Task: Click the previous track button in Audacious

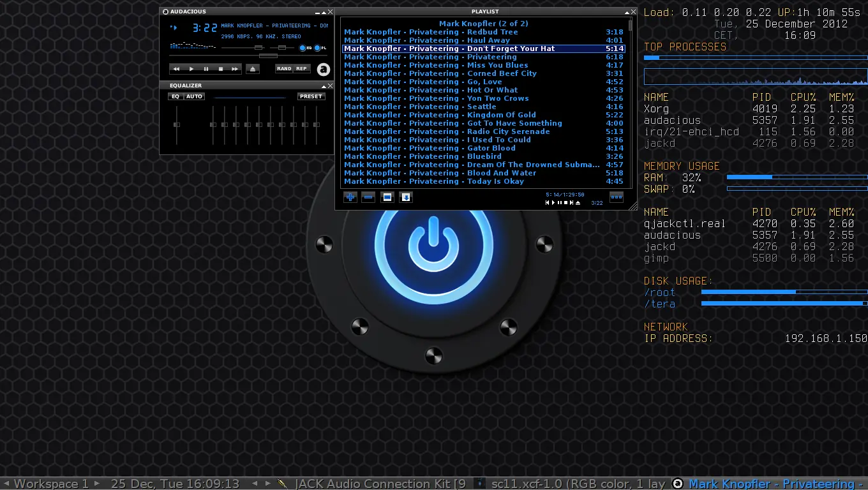Action: coord(176,69)
